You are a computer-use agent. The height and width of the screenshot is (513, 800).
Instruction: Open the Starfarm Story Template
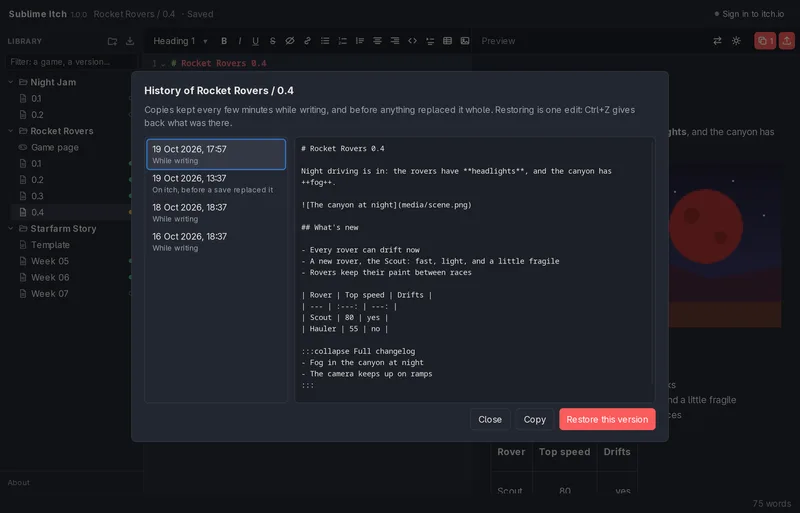71,245
